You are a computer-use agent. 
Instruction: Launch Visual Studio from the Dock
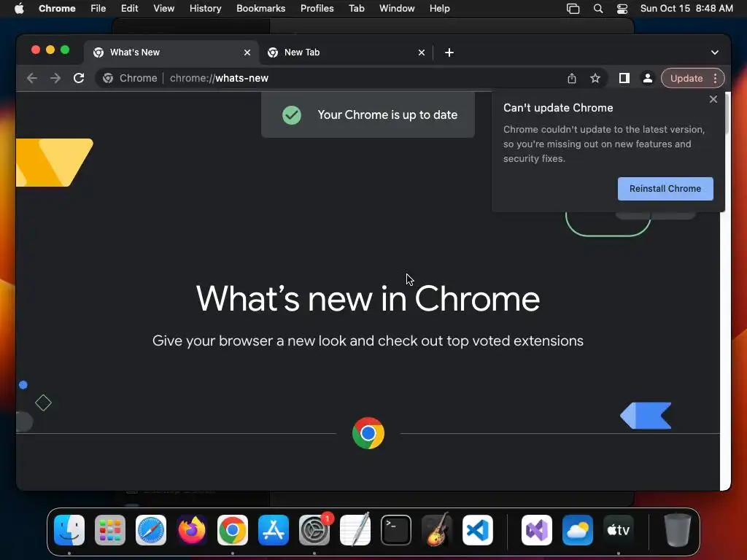pyautogui.click(x=537, y=530)
